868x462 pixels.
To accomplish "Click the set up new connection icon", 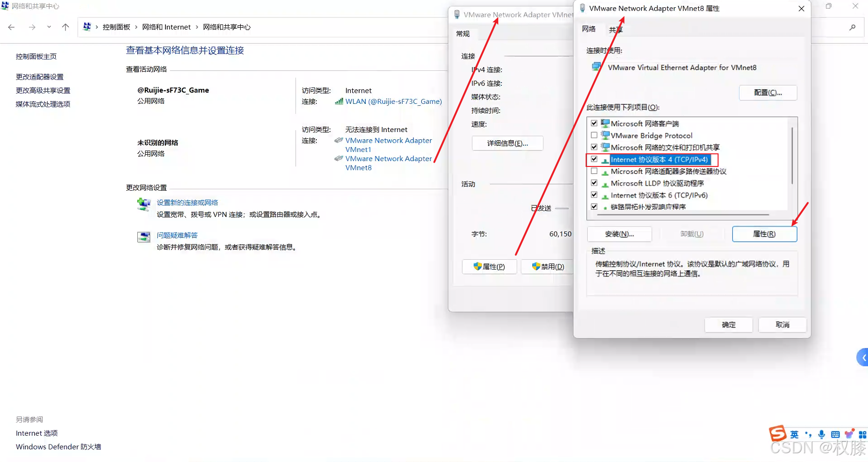I will pyautogui.click(x=144, y=204).
